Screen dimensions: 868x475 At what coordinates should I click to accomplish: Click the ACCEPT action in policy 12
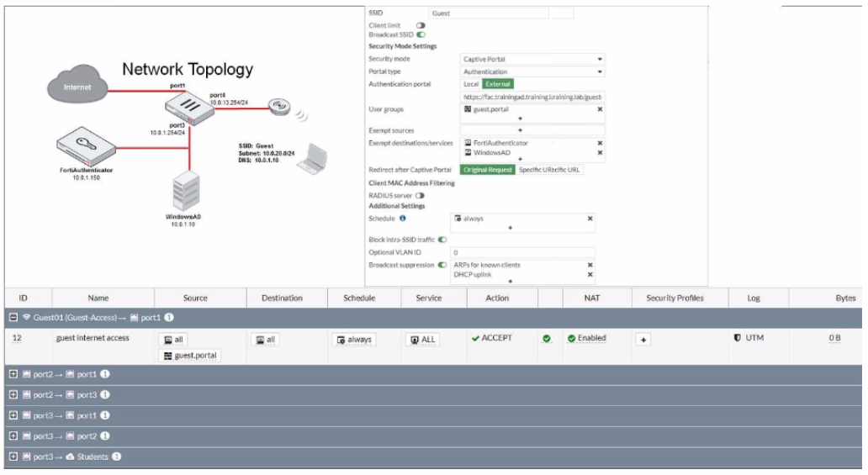491,338
